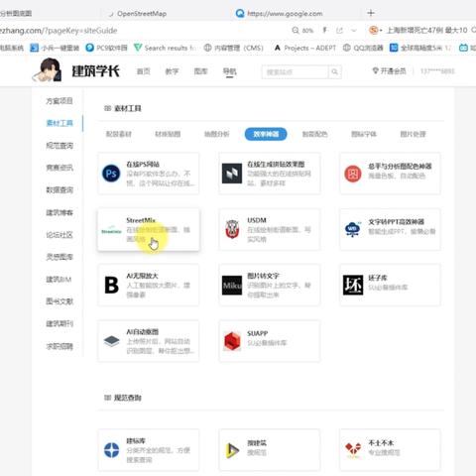Expand the address bar dropdown chevron
The image size is (476, 476).
coord(354,31)
